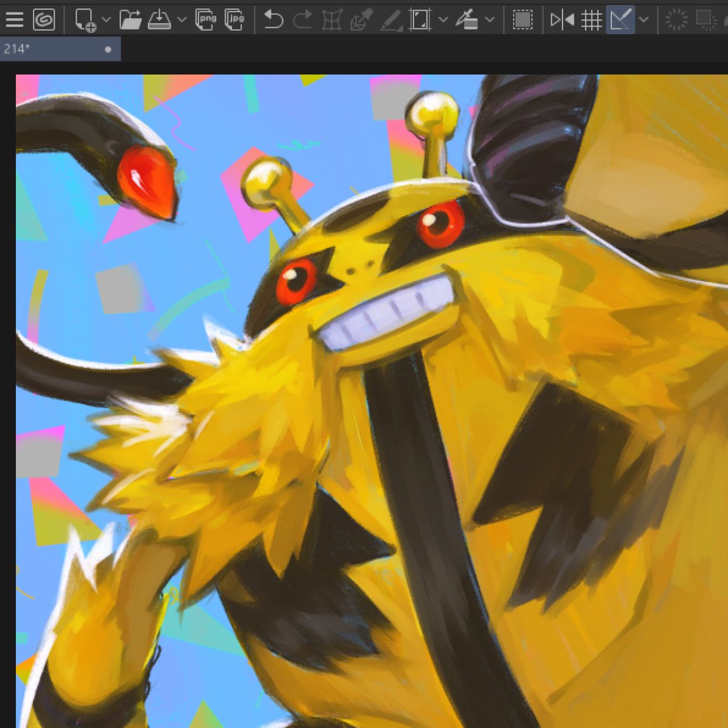Redo the last undone action
This screenshot has width=728, height=728.
[302, 20]
